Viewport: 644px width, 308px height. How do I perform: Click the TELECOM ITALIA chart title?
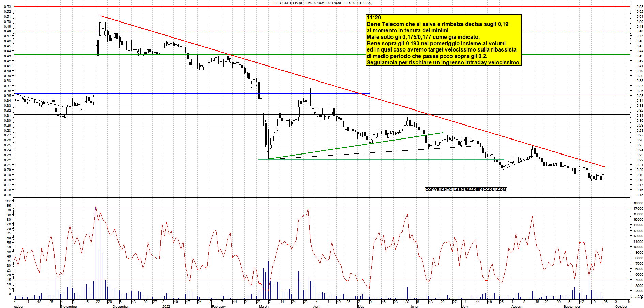click(x=322, y=3)
